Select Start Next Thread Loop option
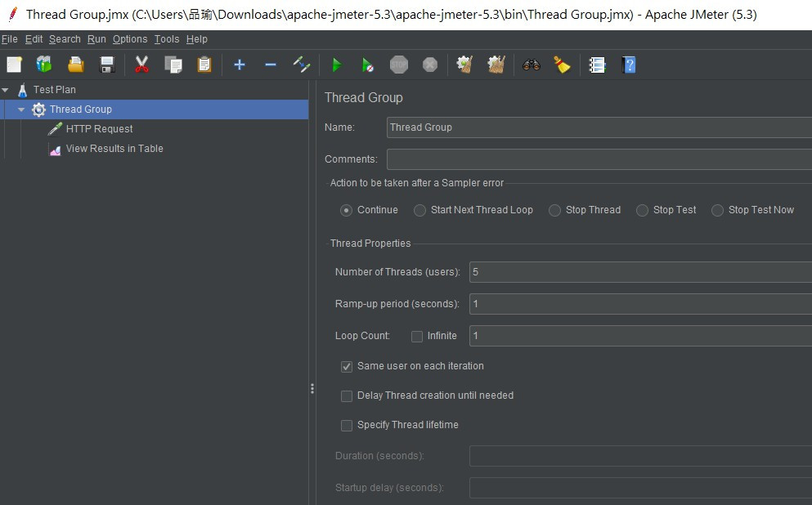 tap(419, 211)
